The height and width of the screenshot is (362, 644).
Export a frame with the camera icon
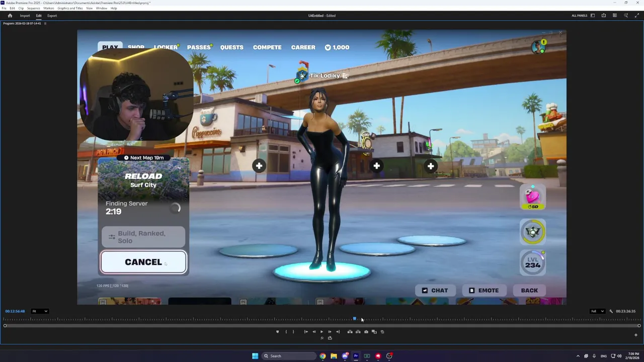click(366, 332)
